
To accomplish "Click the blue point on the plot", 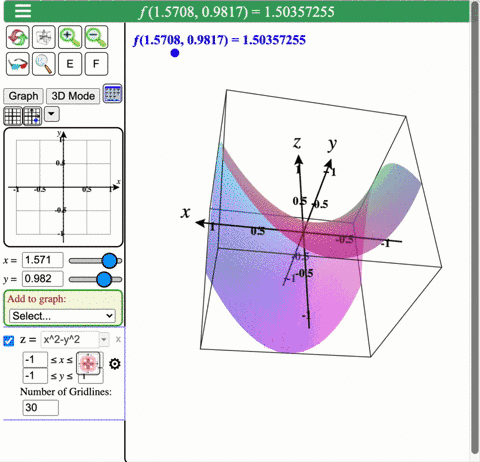I will [x=175, y=53].
